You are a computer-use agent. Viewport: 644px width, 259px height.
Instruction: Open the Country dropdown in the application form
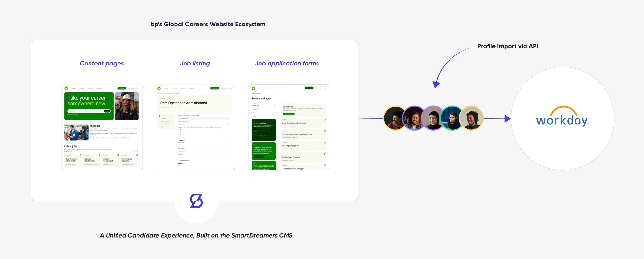[204, 137]
